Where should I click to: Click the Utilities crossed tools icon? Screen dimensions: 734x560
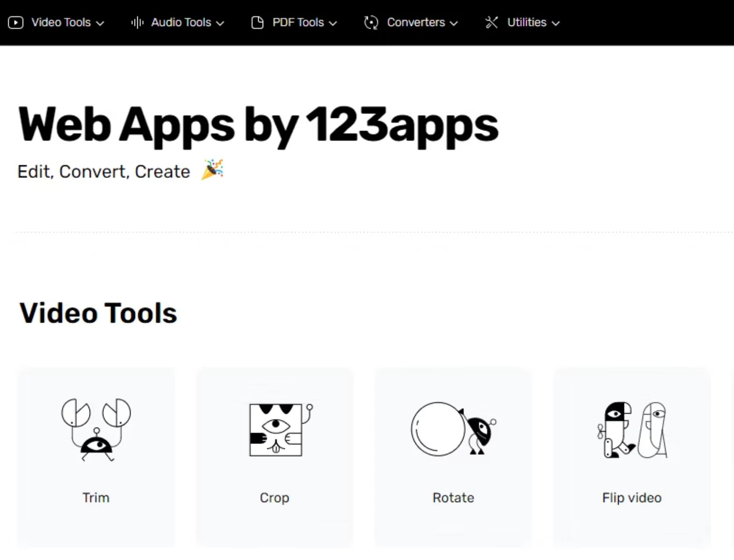[492, 22]
